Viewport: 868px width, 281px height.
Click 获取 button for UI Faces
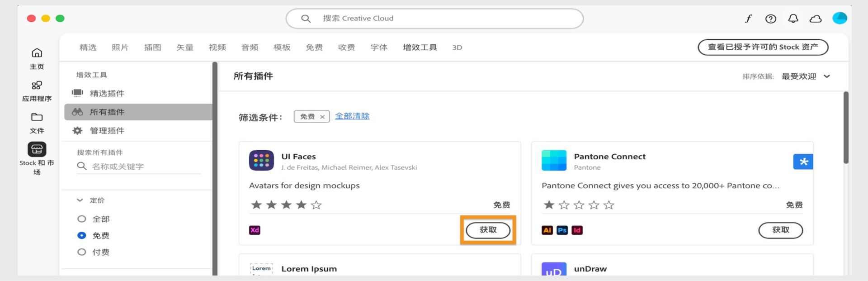488,230
